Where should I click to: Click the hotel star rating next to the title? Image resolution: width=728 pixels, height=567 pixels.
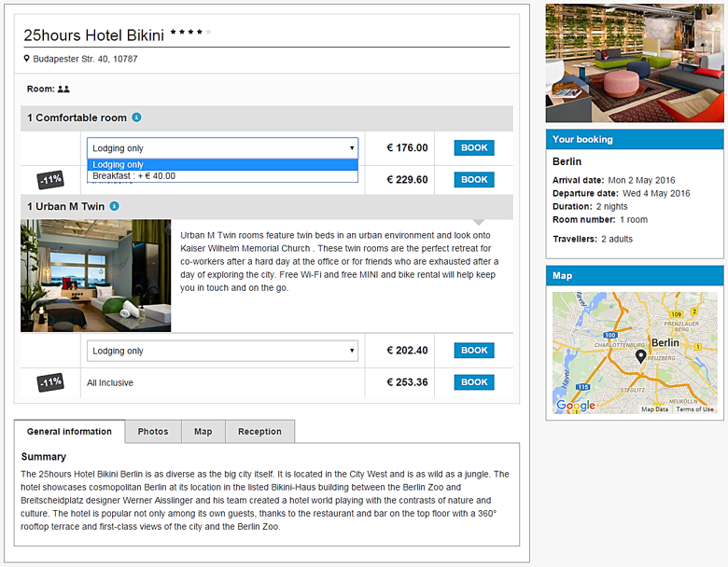pyautogui.click(x=191, y=34)
